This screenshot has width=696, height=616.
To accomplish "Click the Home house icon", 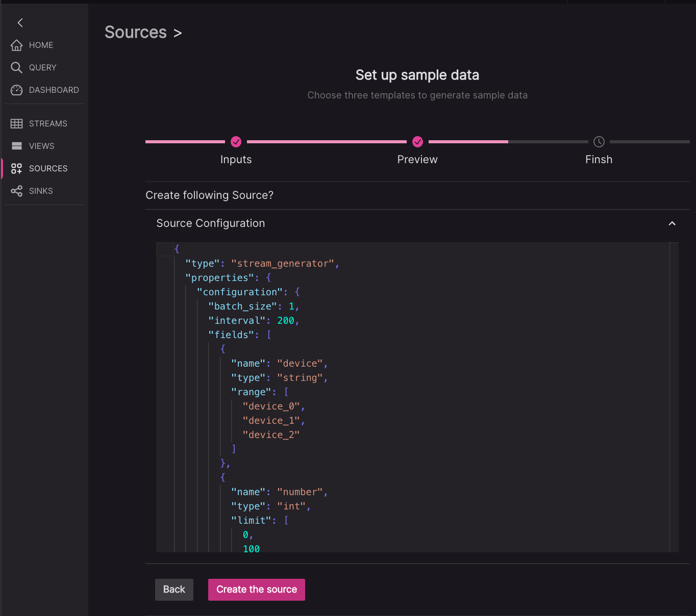I will (x=17, y=45).
